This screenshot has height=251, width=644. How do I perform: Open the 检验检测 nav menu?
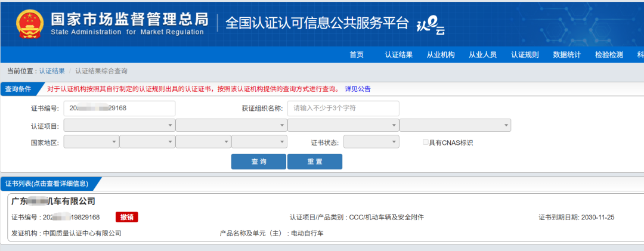click(x=609, y=55)
